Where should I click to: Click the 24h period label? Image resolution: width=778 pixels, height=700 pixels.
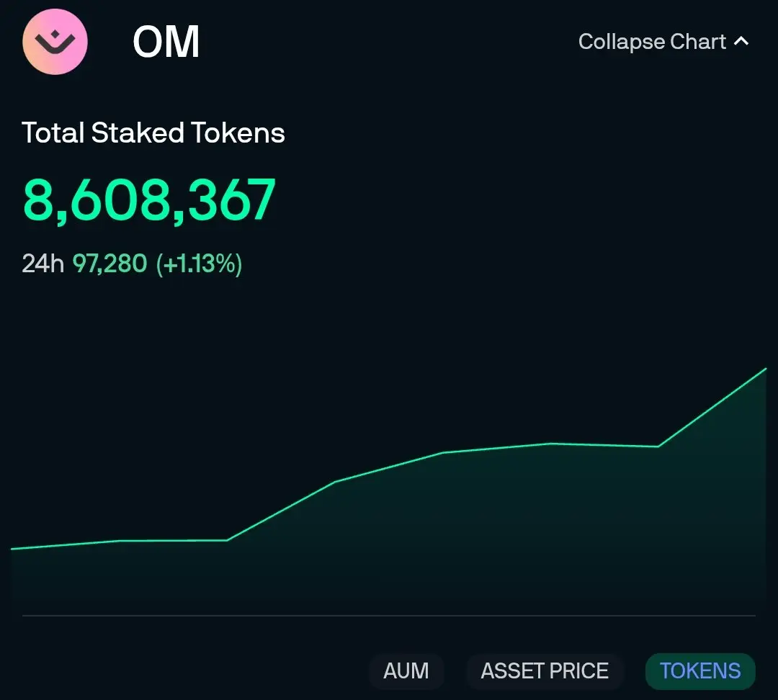click(x=43, y=264)
